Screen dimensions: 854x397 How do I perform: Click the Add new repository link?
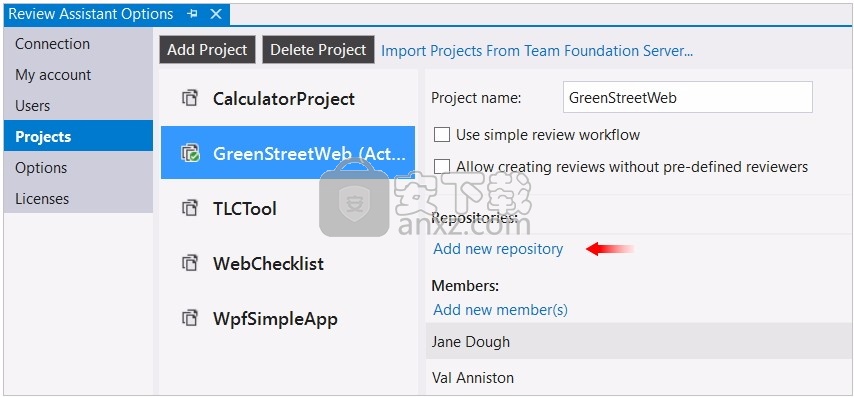point(498,249)
